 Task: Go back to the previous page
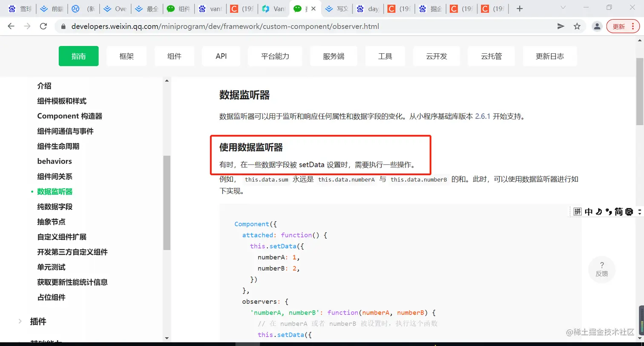pos(11,26)
